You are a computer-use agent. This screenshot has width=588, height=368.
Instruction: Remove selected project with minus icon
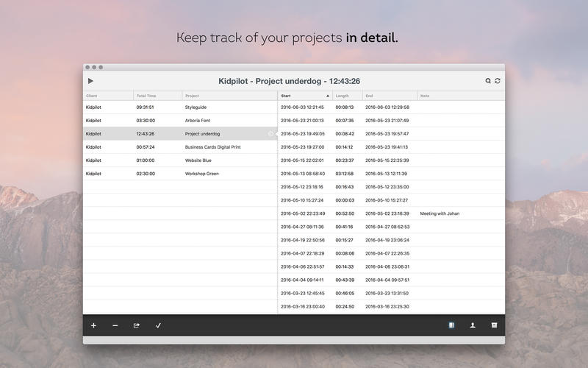click(115, 325)
